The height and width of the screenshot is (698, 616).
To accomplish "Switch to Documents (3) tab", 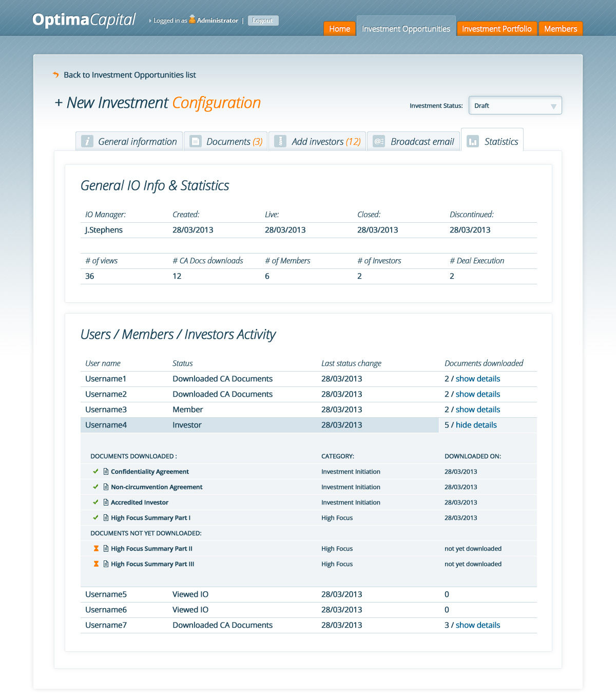I will tap(226, 141).
